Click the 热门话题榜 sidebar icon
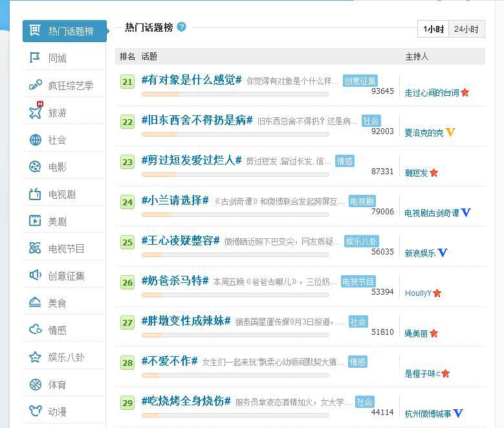This screenshot has height=428, width=504. coord(35,30)
